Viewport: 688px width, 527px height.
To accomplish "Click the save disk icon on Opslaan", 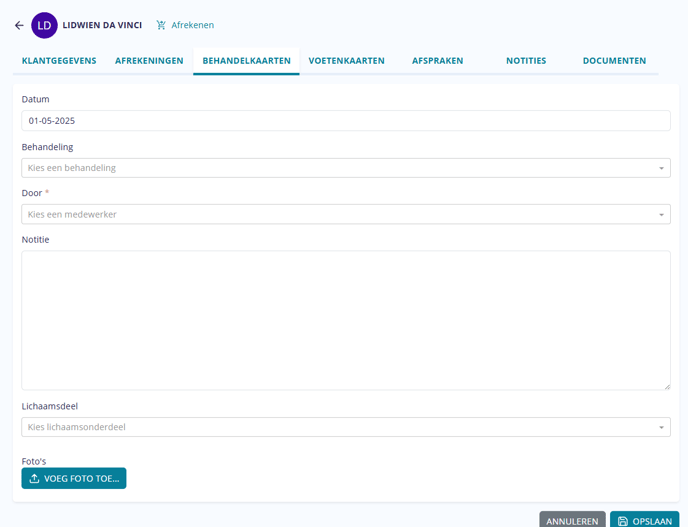I will [623, 521].
